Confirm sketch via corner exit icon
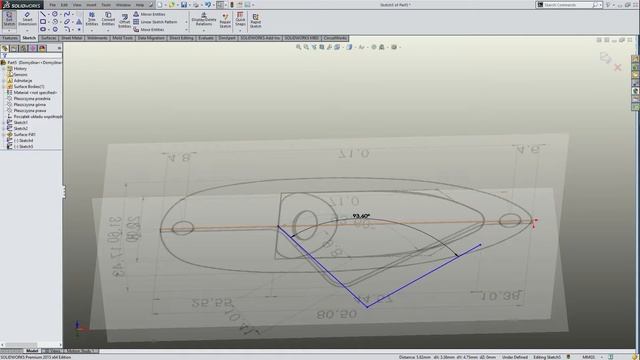Image resolution: width=640 pixels, height=360 pixels. 605,58
